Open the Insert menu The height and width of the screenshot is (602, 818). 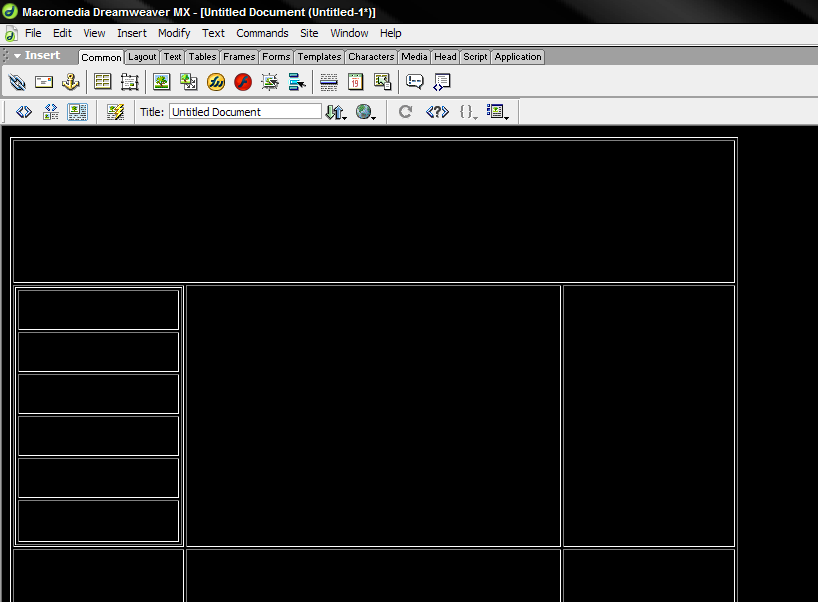tap(131, 33)
